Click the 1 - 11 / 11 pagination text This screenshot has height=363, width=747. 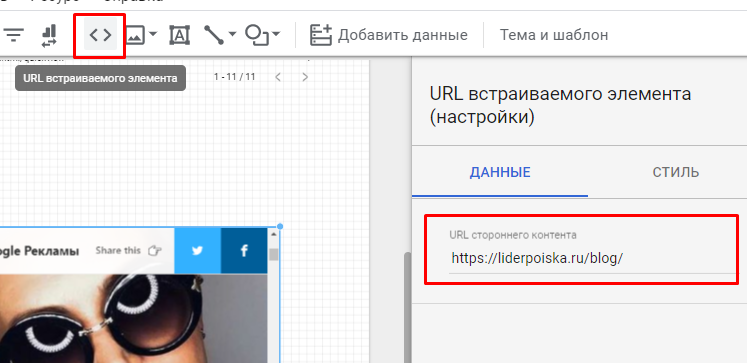[x=234, y=77]
